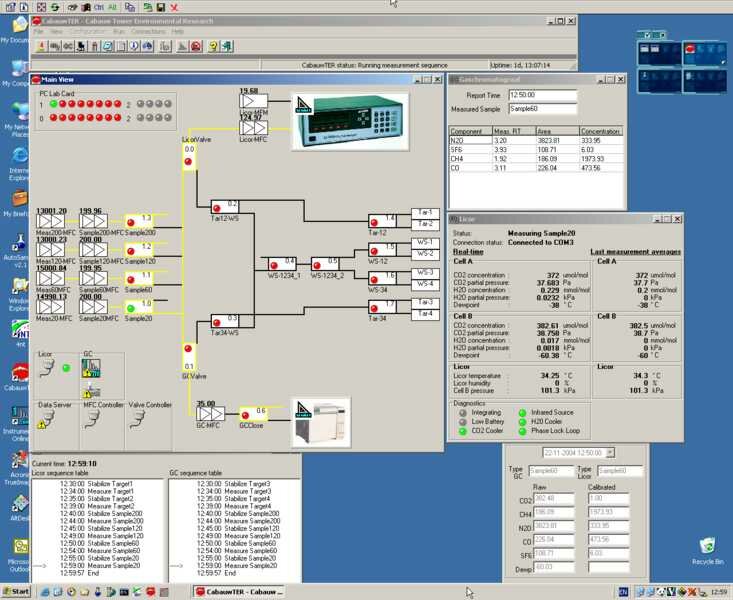Open the MFC Controller icon
The height and width of the screenshot is (600, 733).
pyautogui.click(x=92, y=420)
